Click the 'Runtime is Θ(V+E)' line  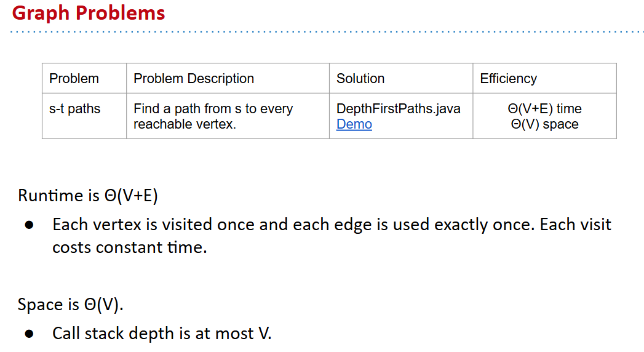(88, 196)
